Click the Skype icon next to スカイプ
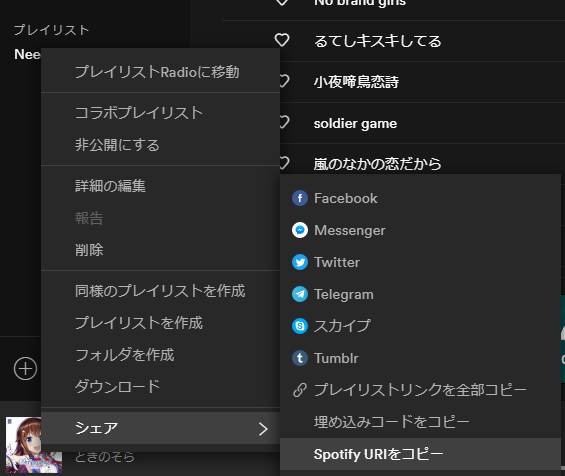Screen dimensions: 565x476 point(300,326)
